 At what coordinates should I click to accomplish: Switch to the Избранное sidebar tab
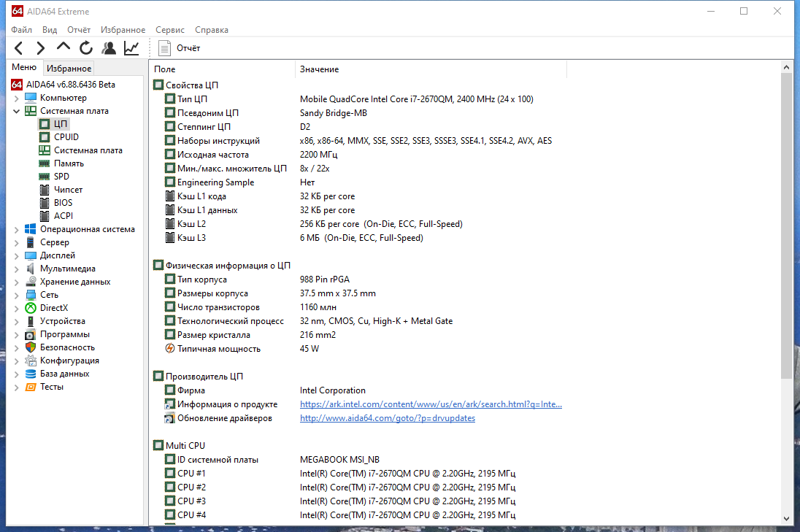point(69,69)
